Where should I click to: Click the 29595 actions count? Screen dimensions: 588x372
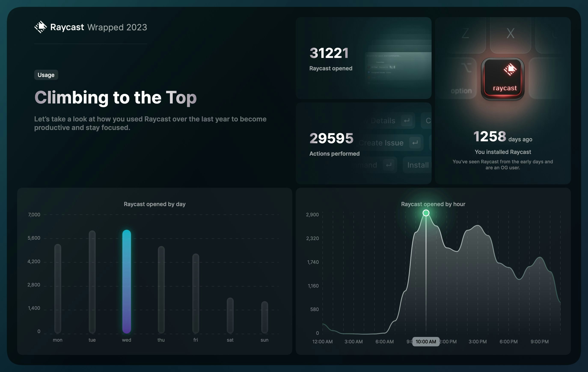331,138
